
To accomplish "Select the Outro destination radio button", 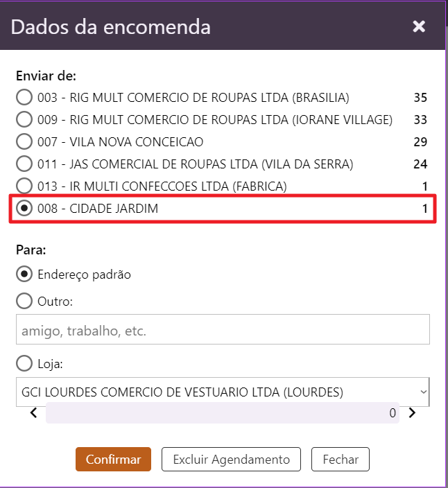I will point(24,302).
